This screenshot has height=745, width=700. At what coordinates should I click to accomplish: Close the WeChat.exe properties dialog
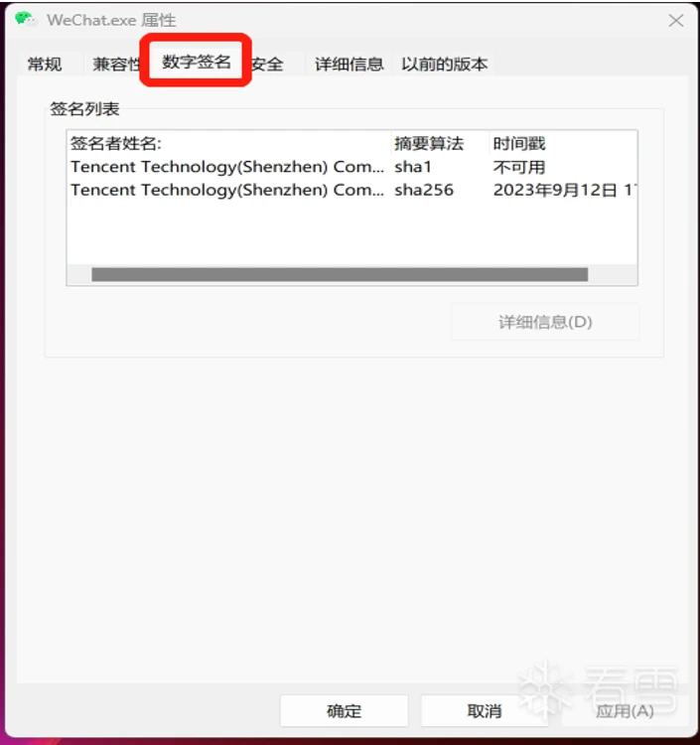click(x=676, y=21)
